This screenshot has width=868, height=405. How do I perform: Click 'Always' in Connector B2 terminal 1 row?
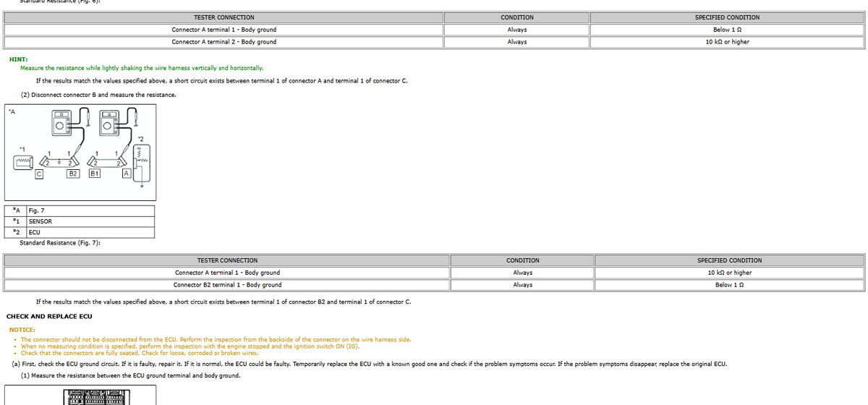click(522, 285)
